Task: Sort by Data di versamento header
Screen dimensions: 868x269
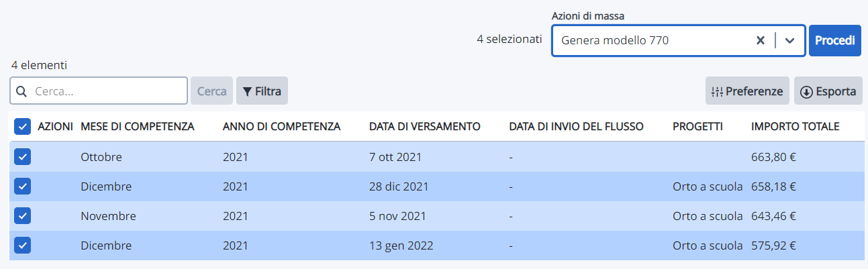Action: pyautogui.click(x=425, y=126)
